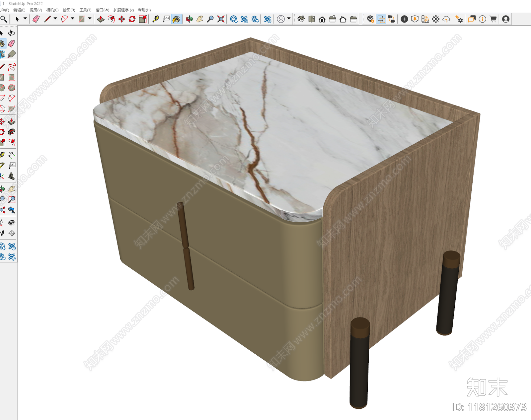Select the Zoom tool in top toolbar
This screenshot has width=531, height=420.
point(210,19)
